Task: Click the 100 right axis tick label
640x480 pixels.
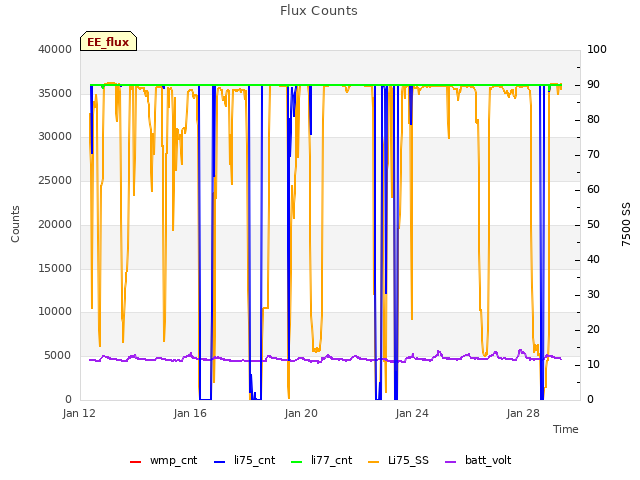Action: click(x=597, y=49)
